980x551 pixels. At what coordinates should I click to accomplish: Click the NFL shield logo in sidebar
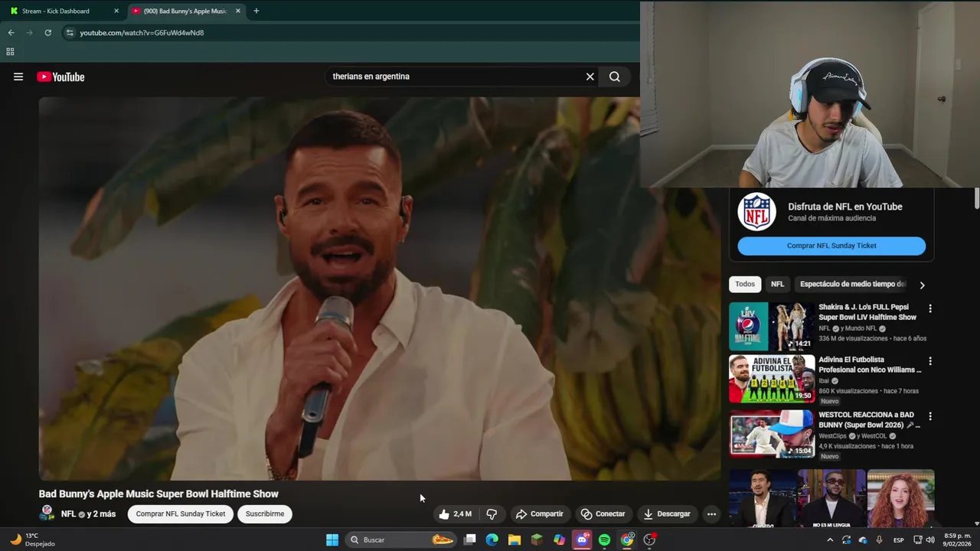click(756, 212)
